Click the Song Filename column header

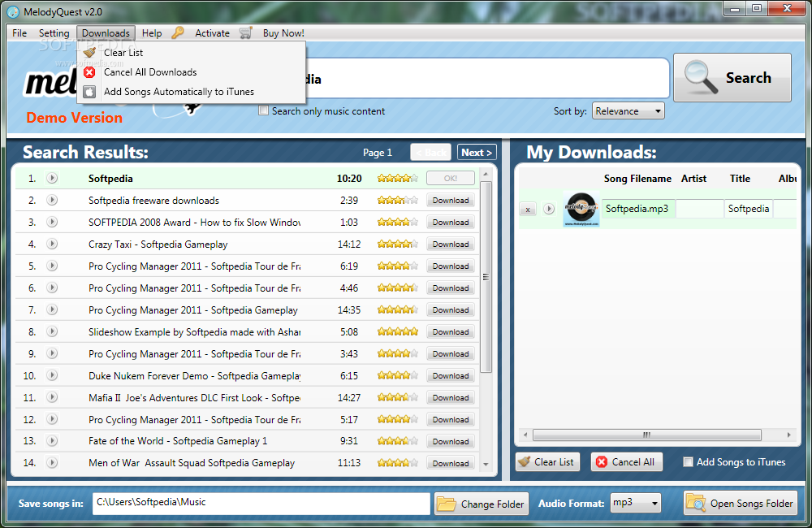[637, 178]
